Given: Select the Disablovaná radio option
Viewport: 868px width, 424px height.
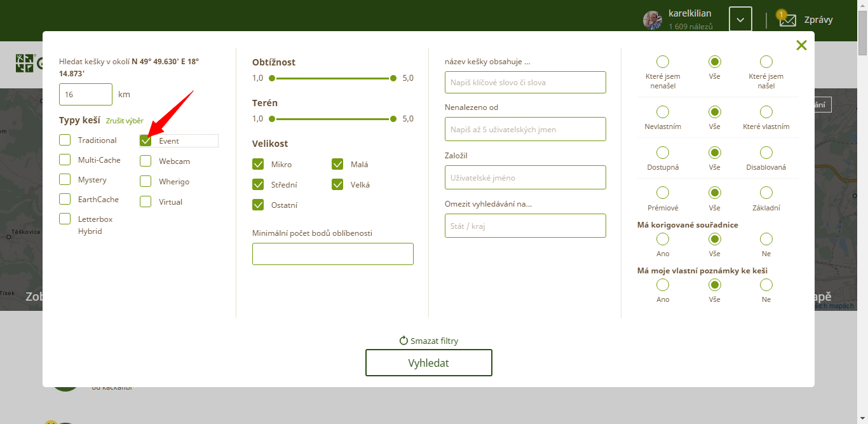Looking at the screenshot, I should (x=766, y=153).
